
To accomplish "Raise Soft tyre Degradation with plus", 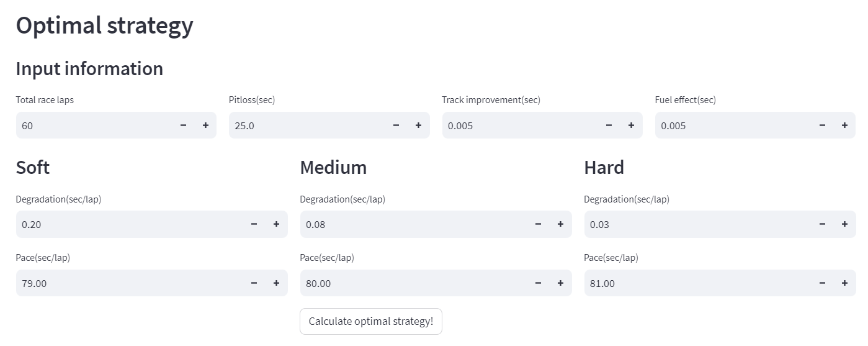I will point(276,224).
